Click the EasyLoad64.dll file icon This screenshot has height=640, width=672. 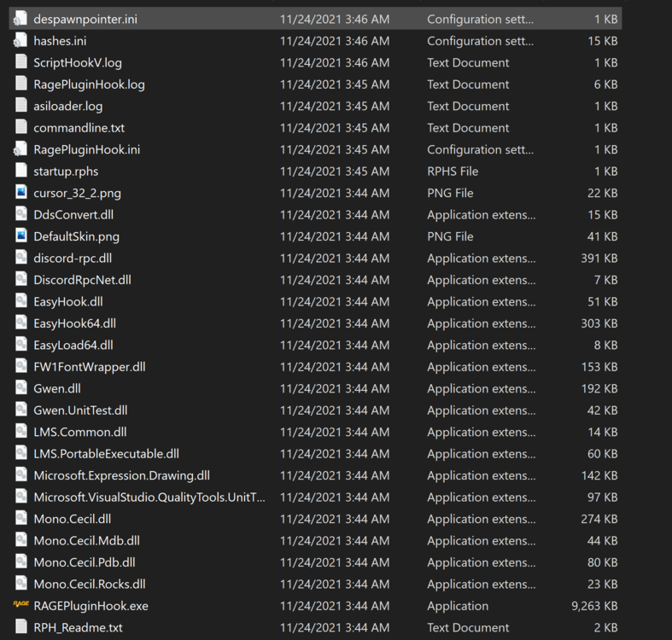click(x=21, y=345)
